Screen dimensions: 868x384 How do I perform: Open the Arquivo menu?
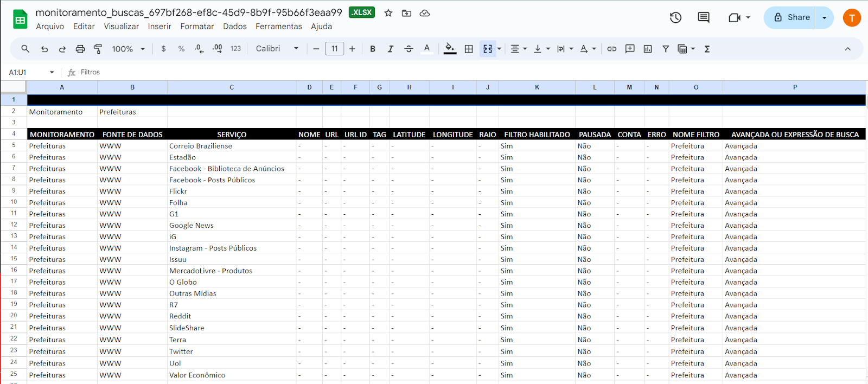point(50,26)
